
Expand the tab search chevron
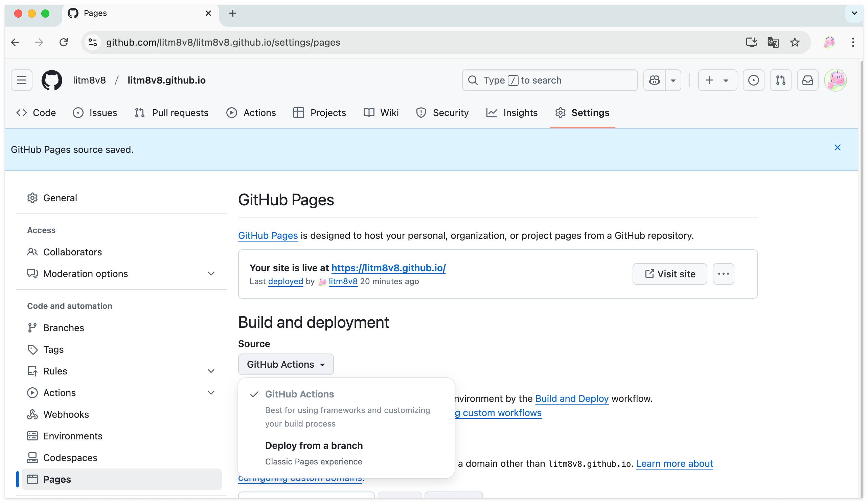[854, 14]
